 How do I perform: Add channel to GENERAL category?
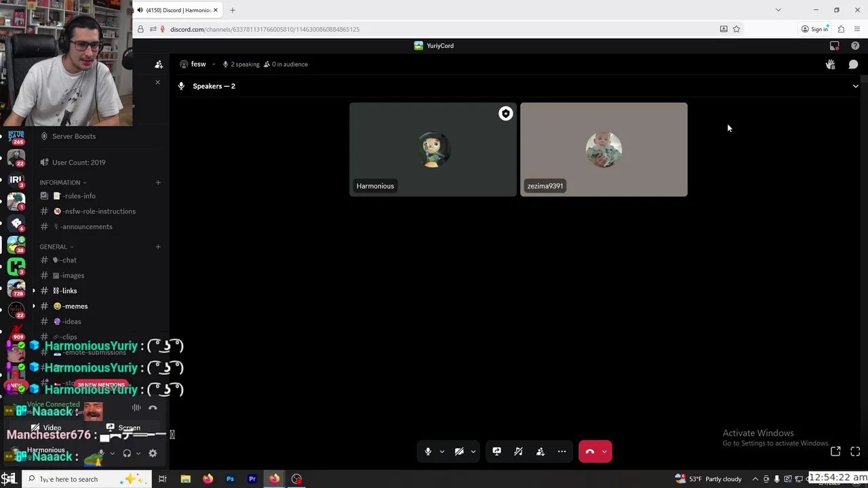coord(158,247)
